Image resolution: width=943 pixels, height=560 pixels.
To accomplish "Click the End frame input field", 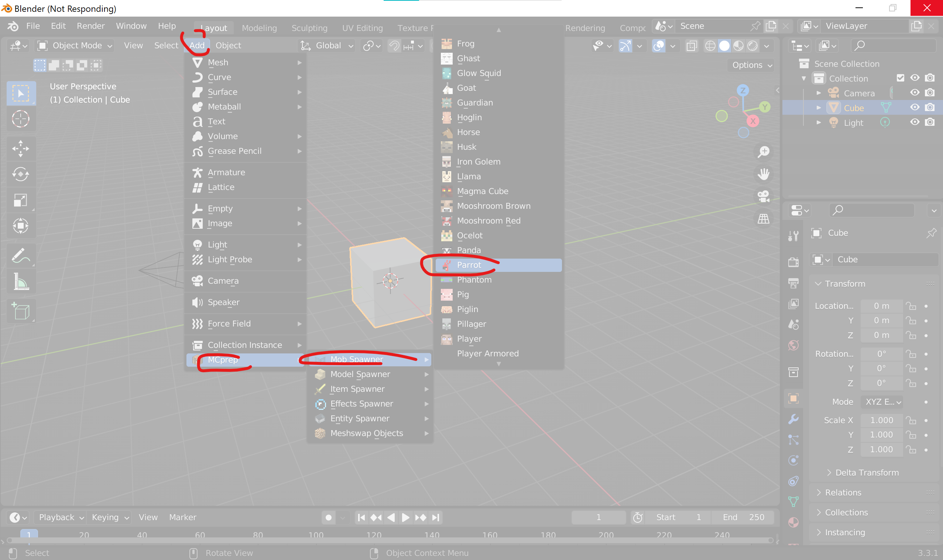I will [742, 517].
